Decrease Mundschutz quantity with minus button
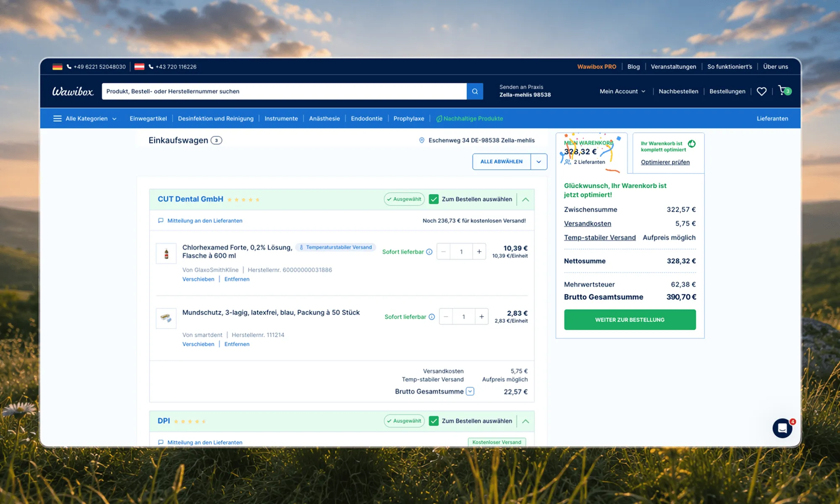Viewport: 840px width, 504px height. coord(446,317)
